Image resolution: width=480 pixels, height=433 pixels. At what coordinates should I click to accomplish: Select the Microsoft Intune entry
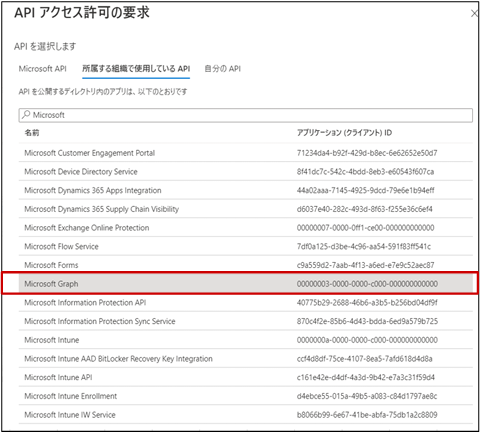pos(246,340)
